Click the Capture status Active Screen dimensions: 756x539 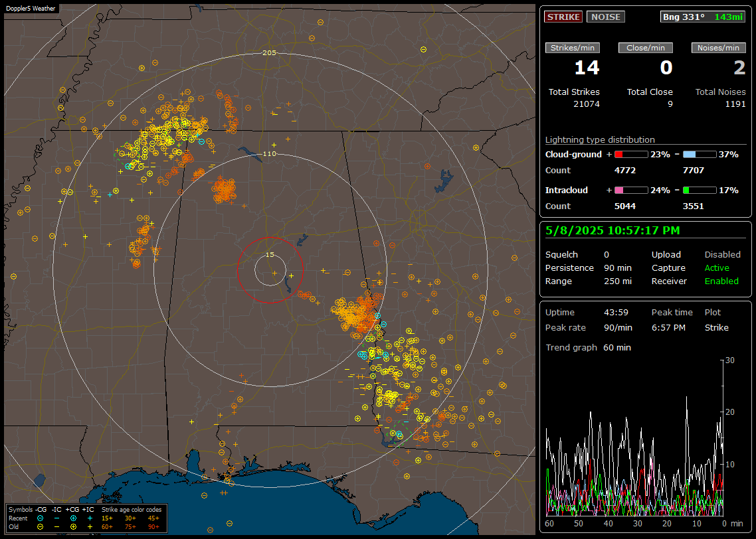click(x=717, y=268)
